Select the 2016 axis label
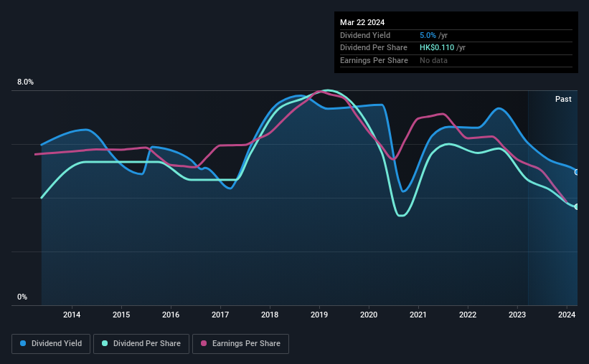This screenshot has height=364, width=589. [x=171, y=315]
